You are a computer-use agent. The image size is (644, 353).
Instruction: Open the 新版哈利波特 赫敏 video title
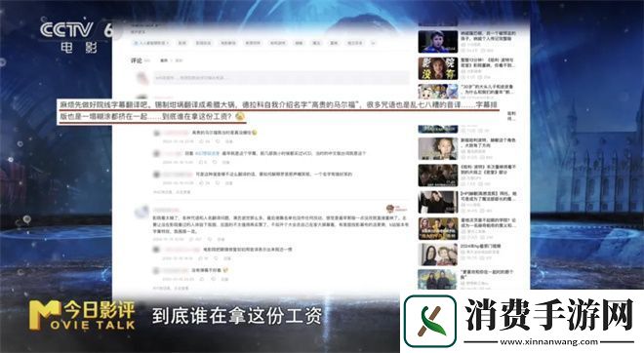click(x=488, y=142)
